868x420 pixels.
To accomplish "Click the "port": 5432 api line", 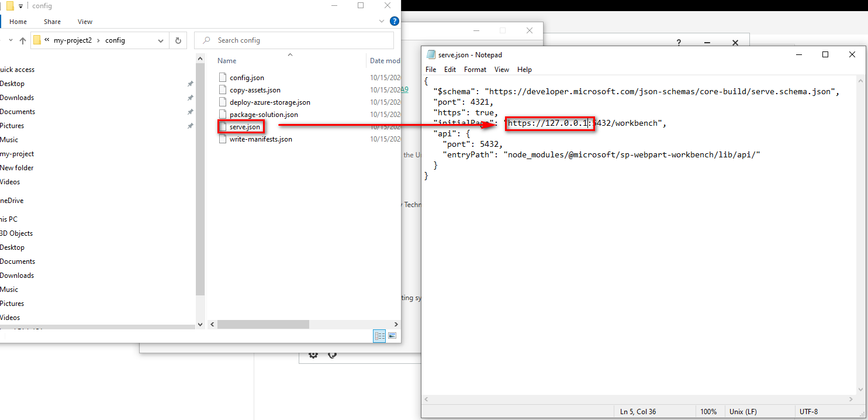I will coord(472,144).
